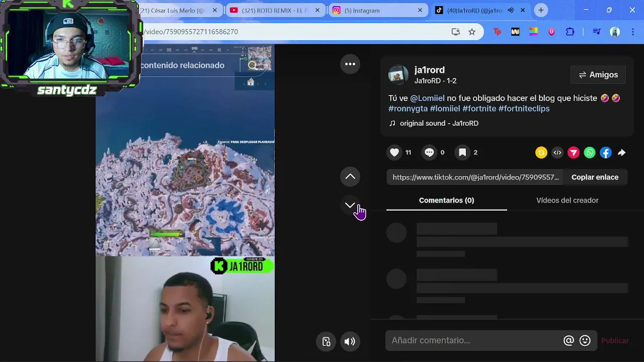Click the Añadir comentario input field
644x362 pixels.
point(473,340)
